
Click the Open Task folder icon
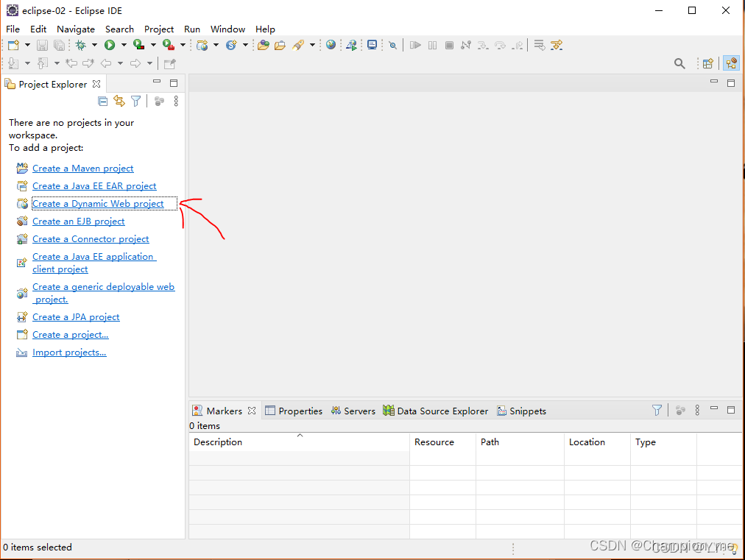[x=280, y=45]
